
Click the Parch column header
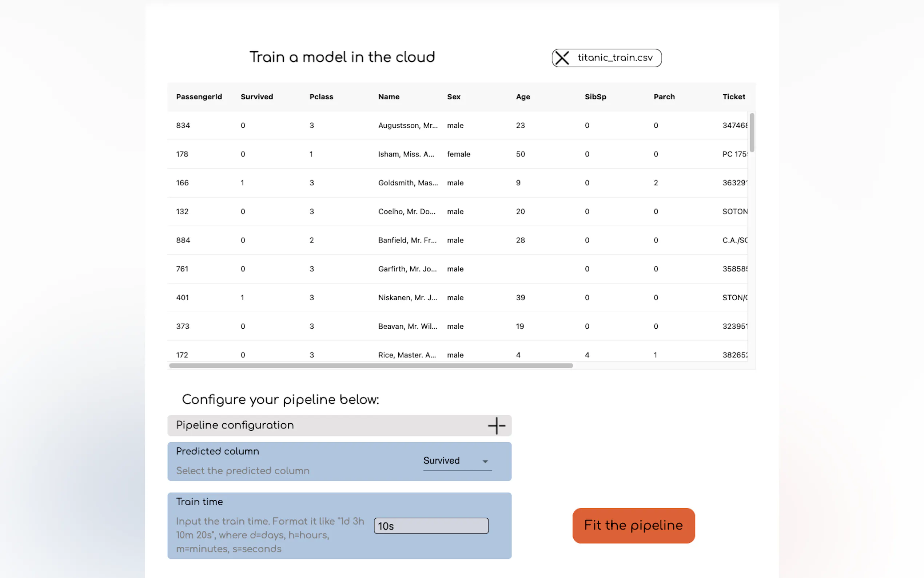pyautogui.click(x=664, y=97)
